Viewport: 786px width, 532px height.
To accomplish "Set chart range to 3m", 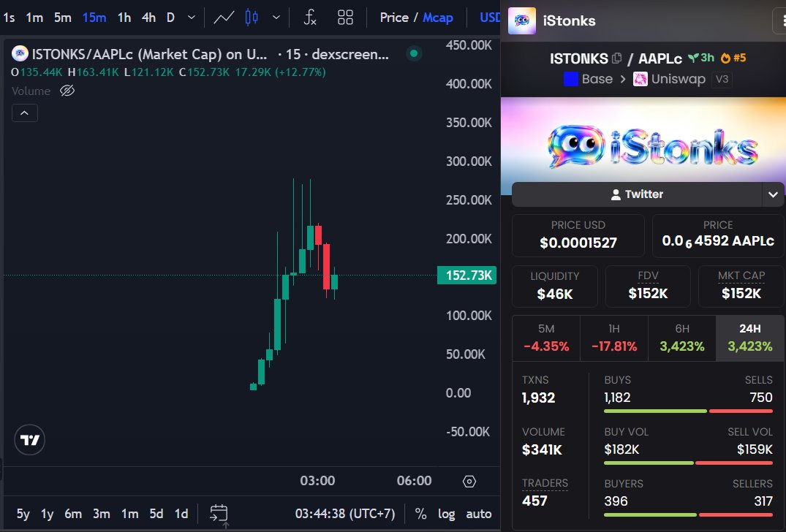I will click(x=101, y=514).
